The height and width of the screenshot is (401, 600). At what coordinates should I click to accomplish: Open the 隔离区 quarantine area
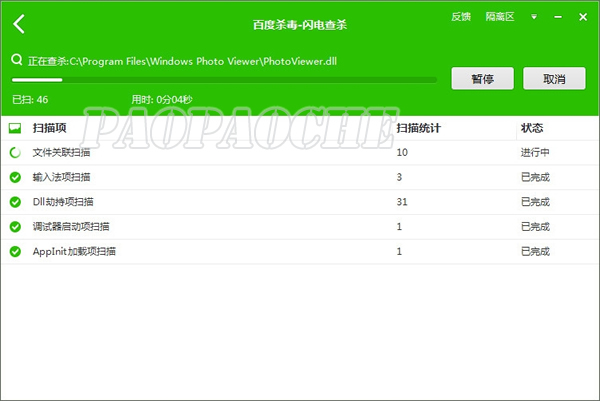pos(499,17)
